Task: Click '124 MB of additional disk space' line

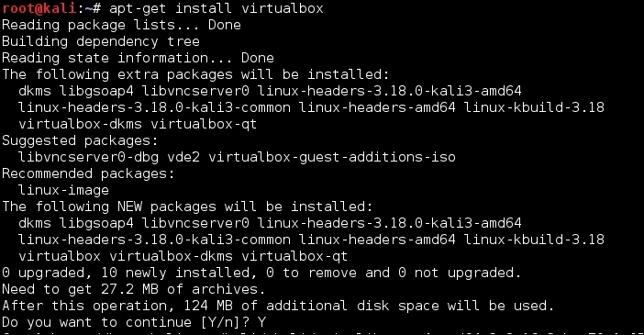Action: (279, 306)
